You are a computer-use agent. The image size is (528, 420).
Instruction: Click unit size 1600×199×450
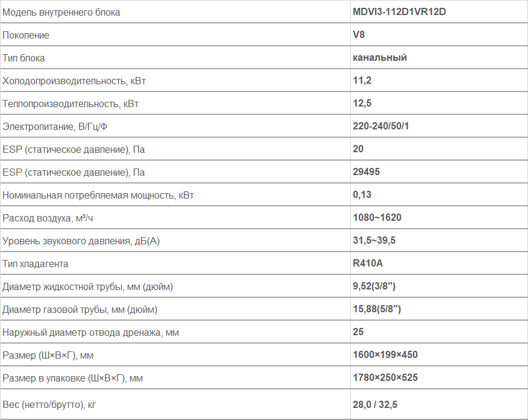click(x=385, y=354)
